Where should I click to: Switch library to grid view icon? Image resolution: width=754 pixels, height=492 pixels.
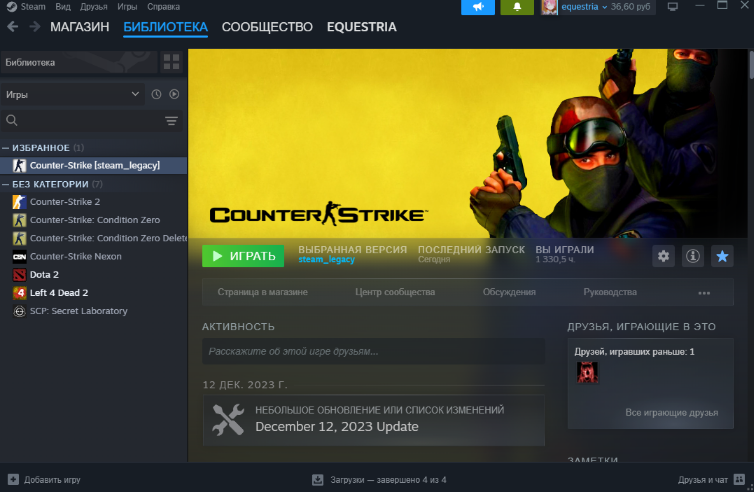[171, 62]
